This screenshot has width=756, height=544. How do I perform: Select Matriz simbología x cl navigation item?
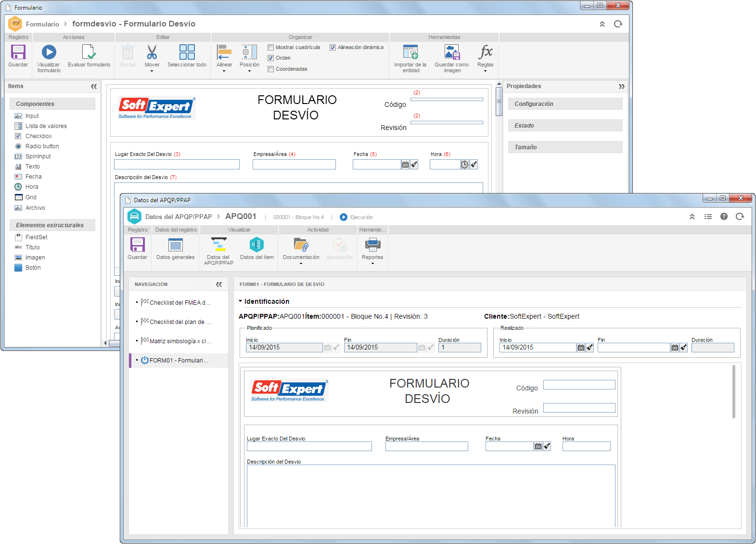(x=179, y=341)
